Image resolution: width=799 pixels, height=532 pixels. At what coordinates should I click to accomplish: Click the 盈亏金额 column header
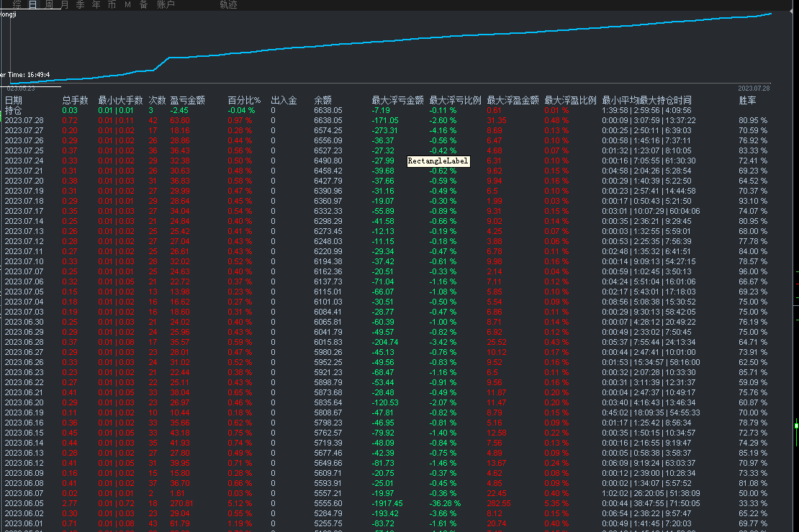[188, 100]
